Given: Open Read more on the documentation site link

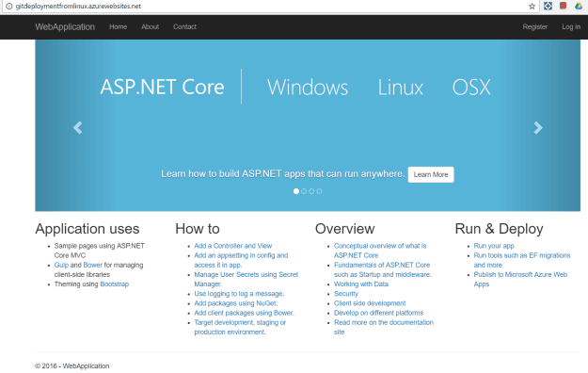Looking at the screenshot, I should tap(384, 327).
